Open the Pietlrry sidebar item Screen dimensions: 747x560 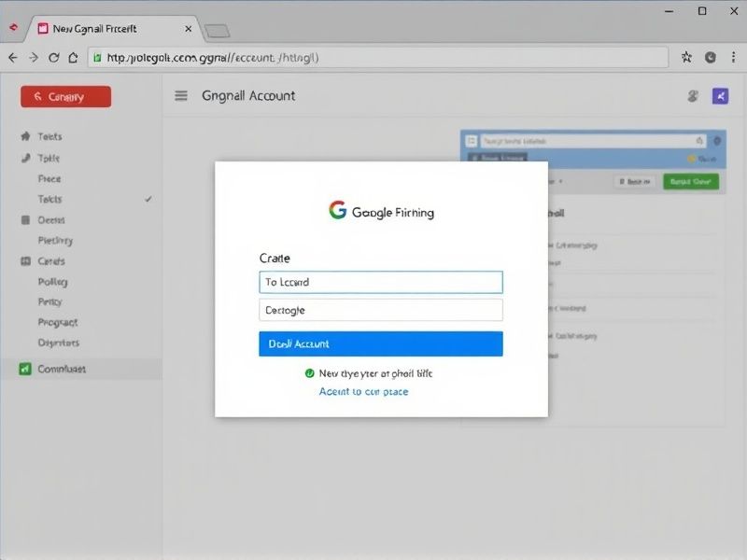click(x=55, y=241)
